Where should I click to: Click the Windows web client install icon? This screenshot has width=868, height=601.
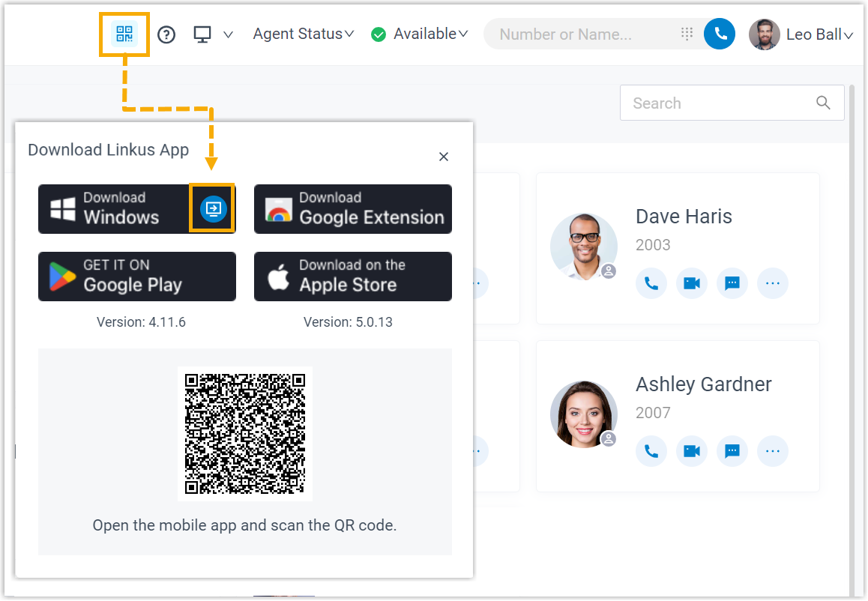point(213,208)
